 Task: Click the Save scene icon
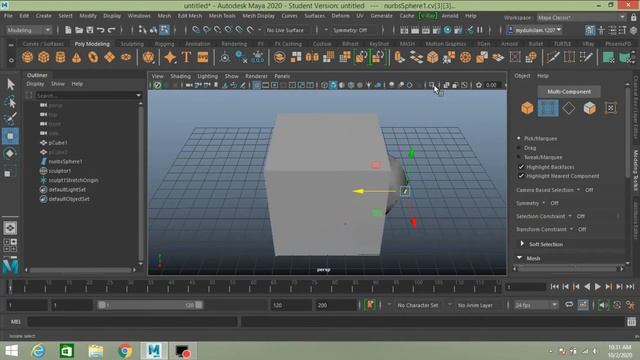(x=89, y=30)
